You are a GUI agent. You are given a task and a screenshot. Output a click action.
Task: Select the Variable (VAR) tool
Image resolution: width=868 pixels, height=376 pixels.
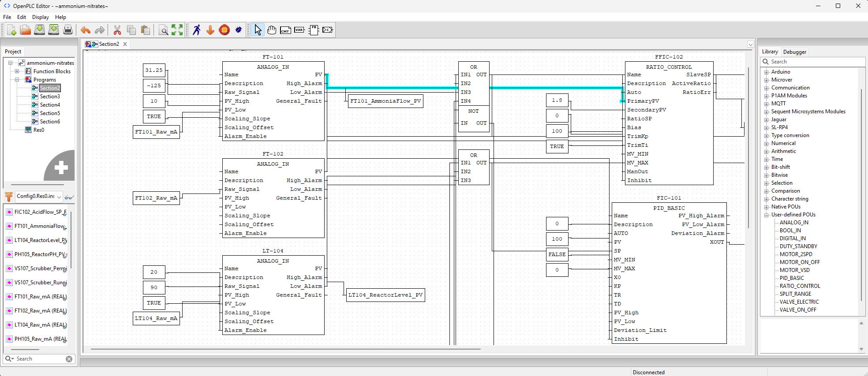coord(299,30)
